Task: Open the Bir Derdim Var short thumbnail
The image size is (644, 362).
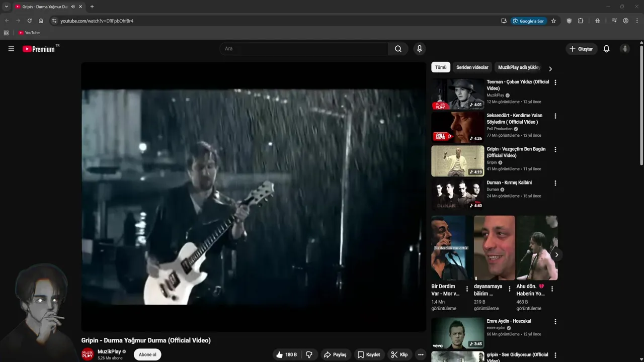Action: (x=452, y=248)
